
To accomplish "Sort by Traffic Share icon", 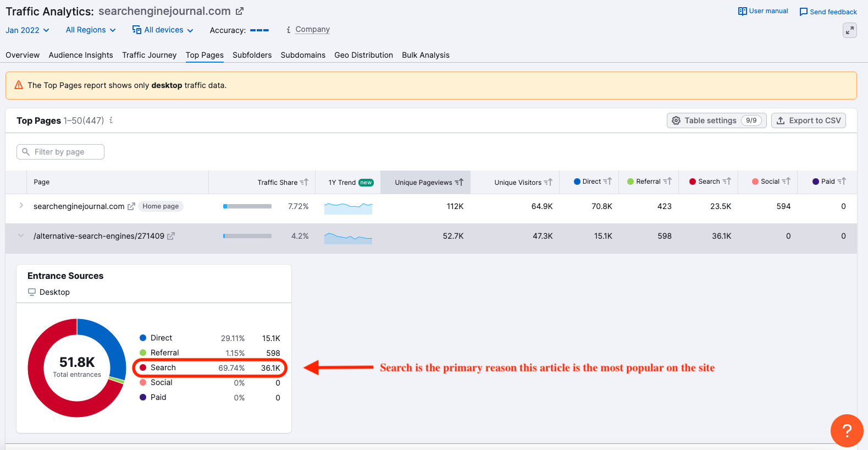I will coord(305,182).
